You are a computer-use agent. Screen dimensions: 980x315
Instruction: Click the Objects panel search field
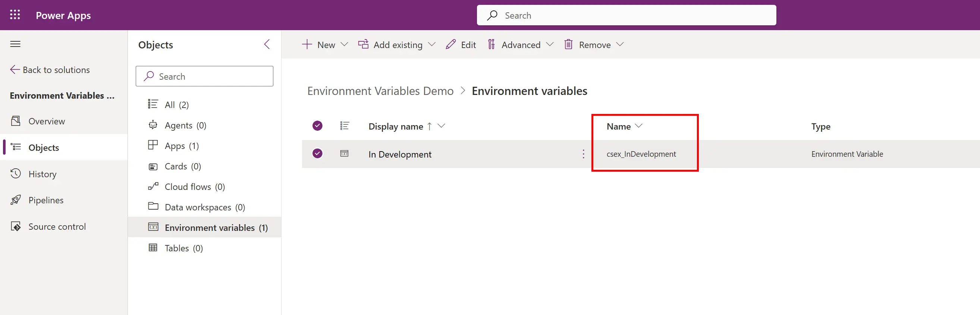point(205,76)
